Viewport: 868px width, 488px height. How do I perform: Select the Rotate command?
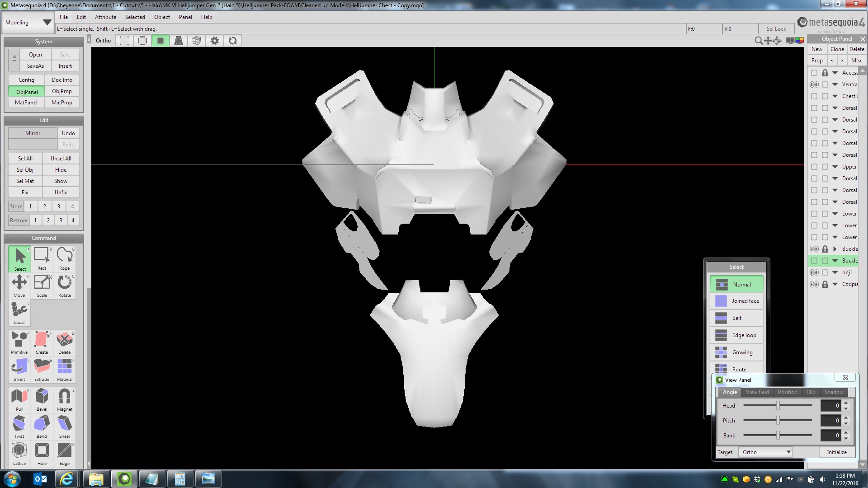pyautogui.click(x=65, y=285)
